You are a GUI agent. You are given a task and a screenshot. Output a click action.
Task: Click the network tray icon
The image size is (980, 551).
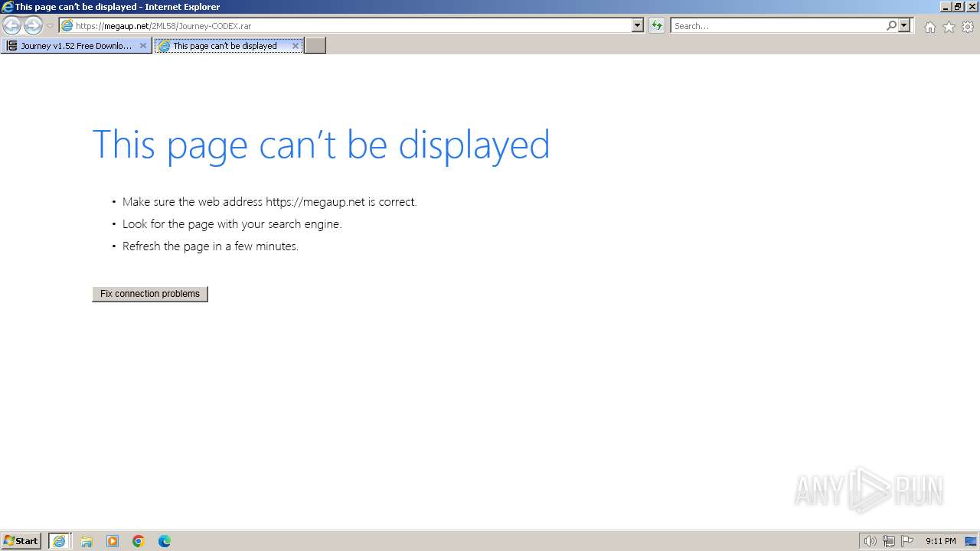[x=889, y=541]
